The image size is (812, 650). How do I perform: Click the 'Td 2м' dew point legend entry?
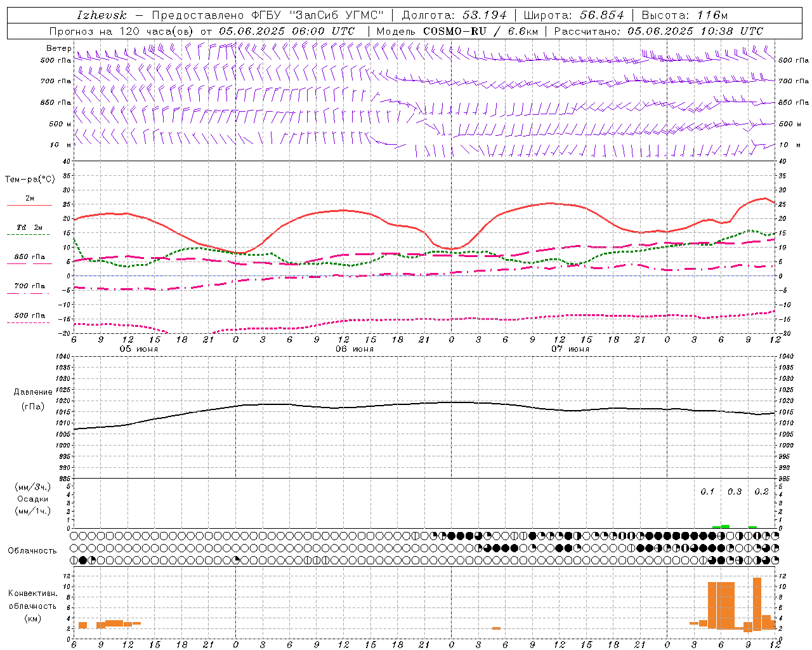pos(29,227)
